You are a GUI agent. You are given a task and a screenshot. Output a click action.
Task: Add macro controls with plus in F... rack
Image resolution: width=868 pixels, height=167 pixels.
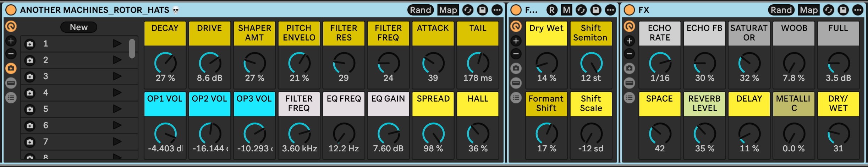[516, 41]
